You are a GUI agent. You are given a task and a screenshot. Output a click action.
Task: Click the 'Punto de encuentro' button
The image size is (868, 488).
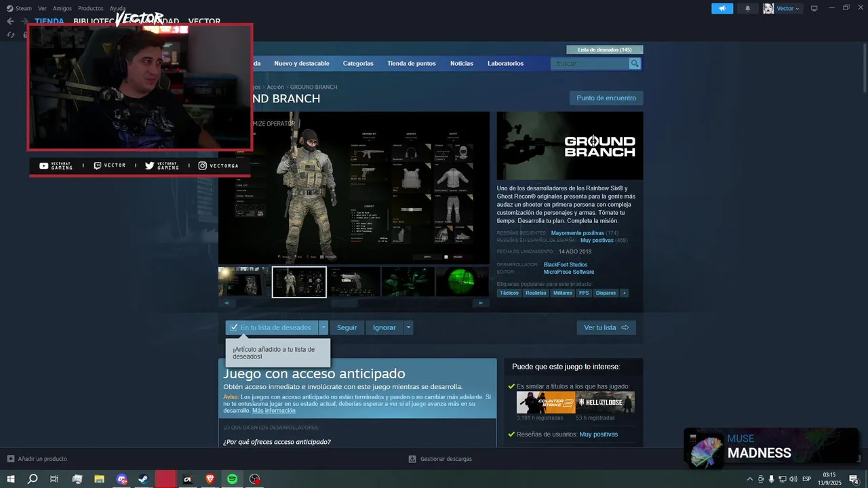coord(606,98)
